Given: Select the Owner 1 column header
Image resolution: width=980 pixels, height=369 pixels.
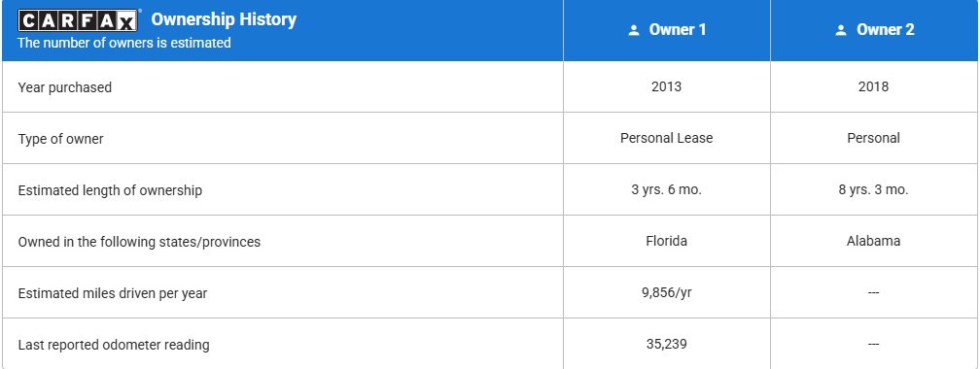Looking at the screenshot, I should tap(667, 30).
